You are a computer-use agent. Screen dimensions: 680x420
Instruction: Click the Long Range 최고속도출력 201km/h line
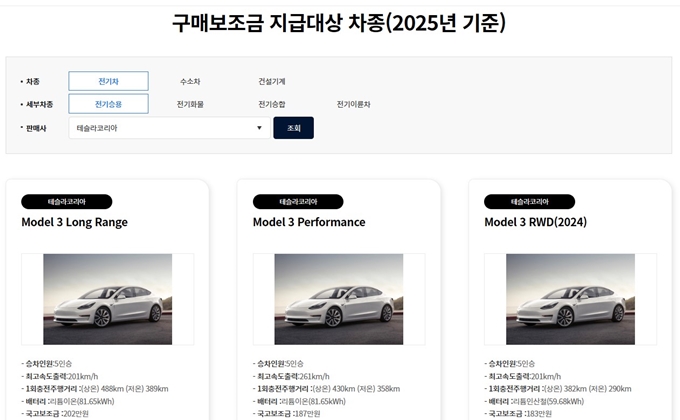coord(60,376)
